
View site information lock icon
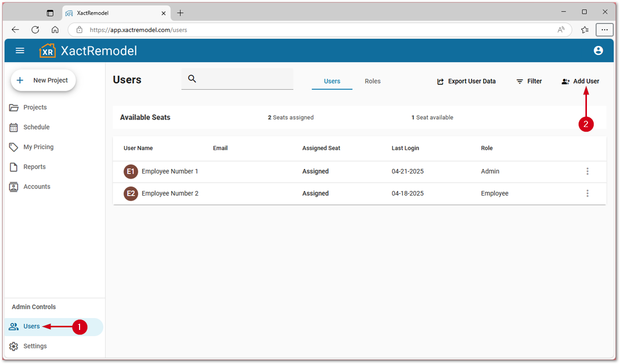[x=79, y=30]
